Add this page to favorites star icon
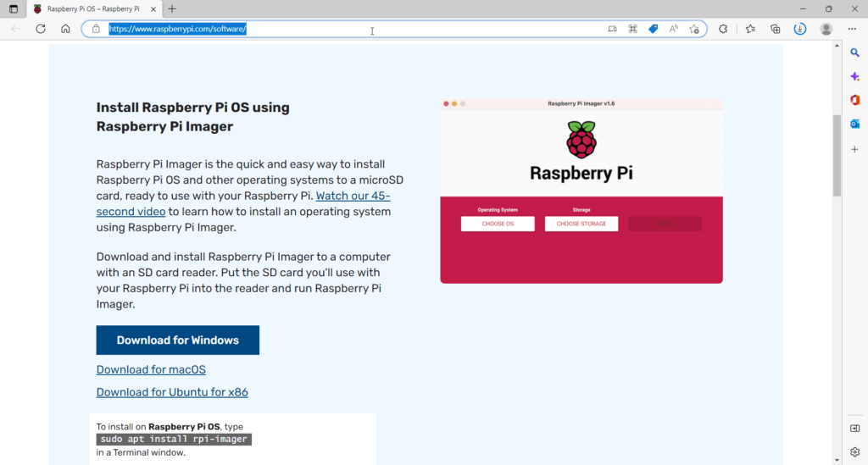The width and height of the screenshot is (868, 465). point(694,29)
